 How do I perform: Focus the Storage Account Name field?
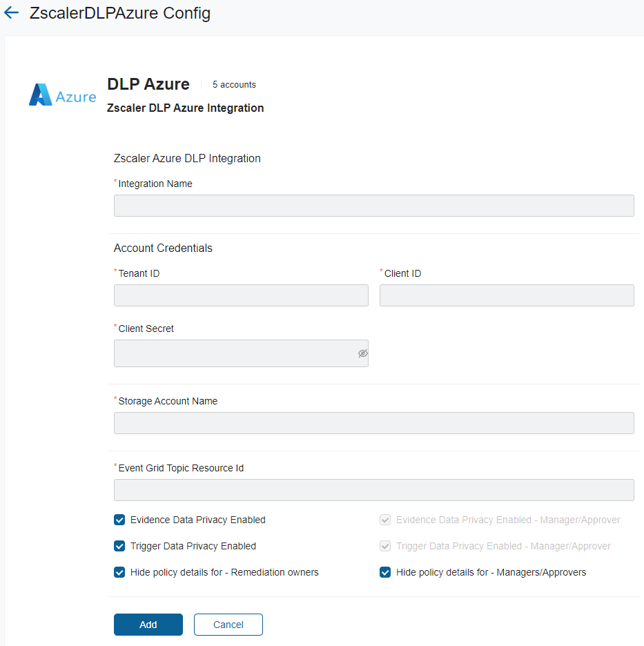373,423
